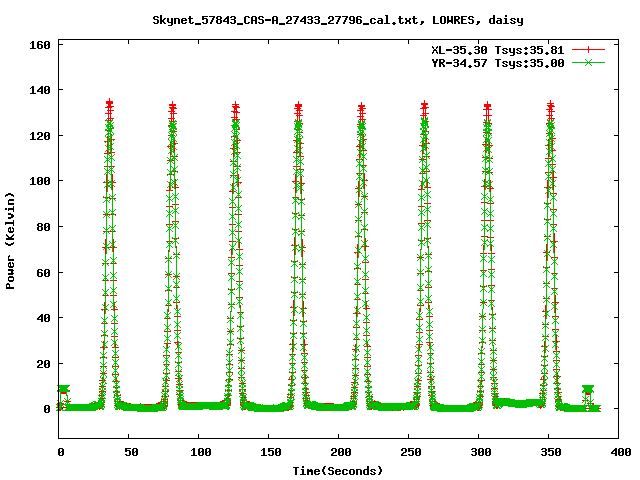Click the 80 tick label on the power axis
Screen dimensions: 640x480
click(43, 226)
